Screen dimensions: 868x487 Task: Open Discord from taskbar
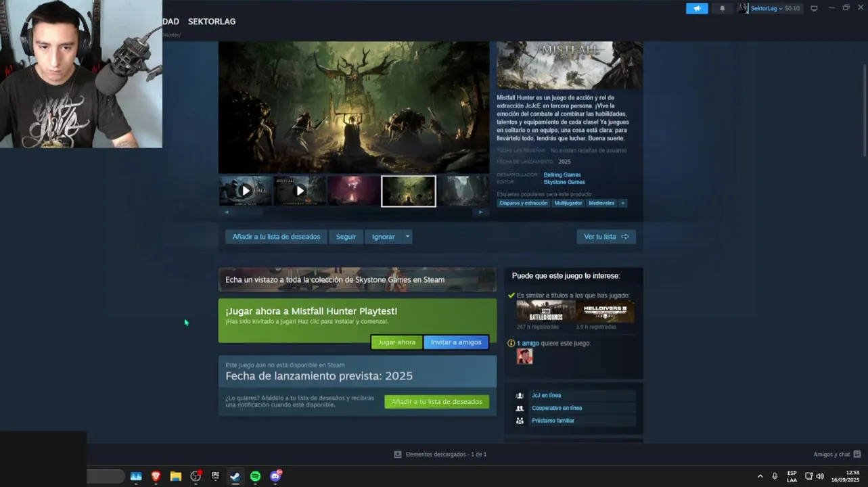point(275,476)
